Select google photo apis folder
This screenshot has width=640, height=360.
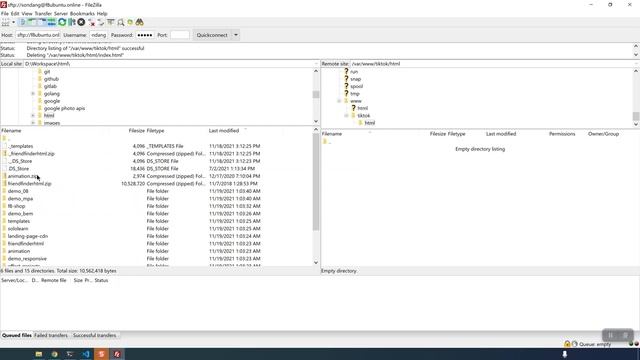[x=64, y=108]
